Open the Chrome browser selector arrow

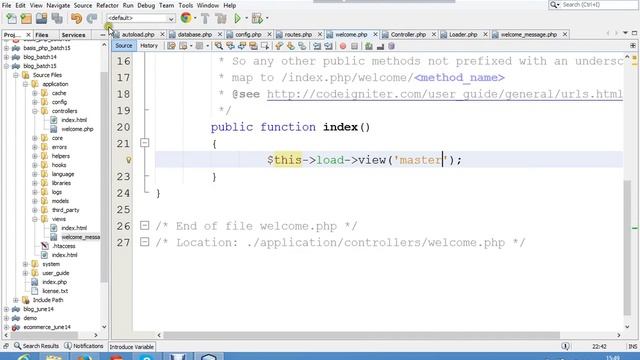[195, 18]
